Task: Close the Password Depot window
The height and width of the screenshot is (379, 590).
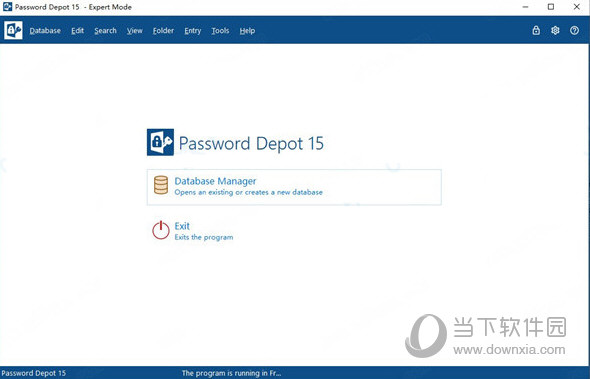Action: coord(576,7)
